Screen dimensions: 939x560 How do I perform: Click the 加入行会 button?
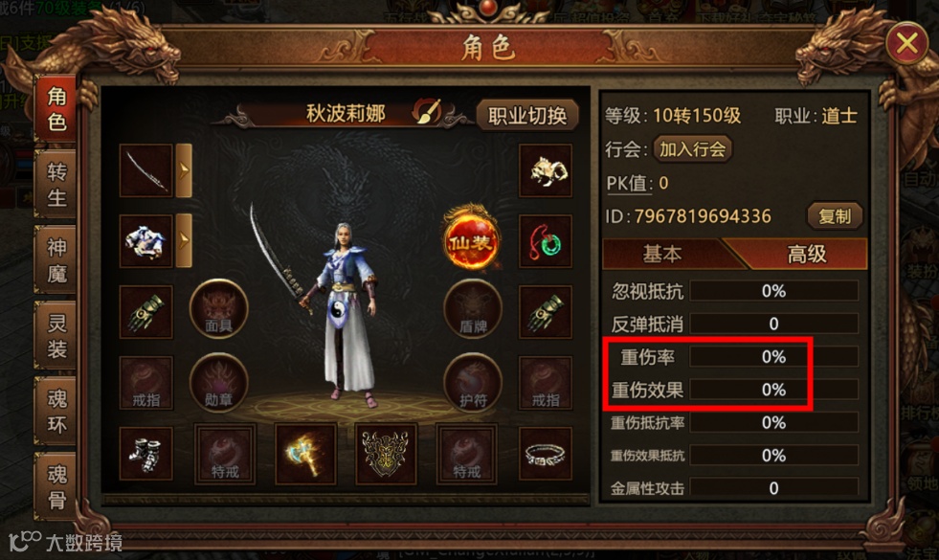[x=692, y=148]
